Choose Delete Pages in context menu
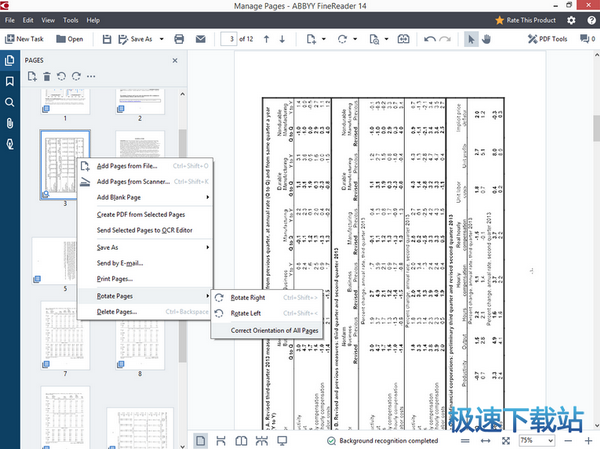The image size is (600, 449). 145,312
